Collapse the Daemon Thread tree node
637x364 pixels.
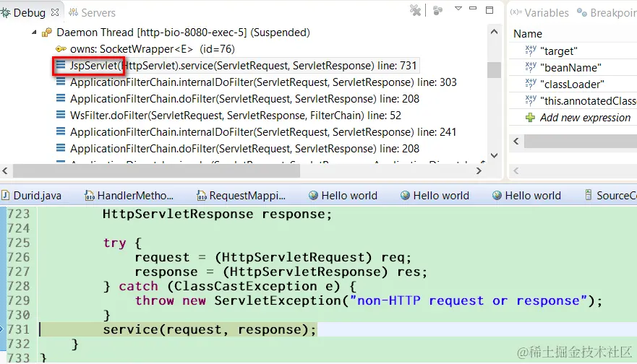point(34,32)
